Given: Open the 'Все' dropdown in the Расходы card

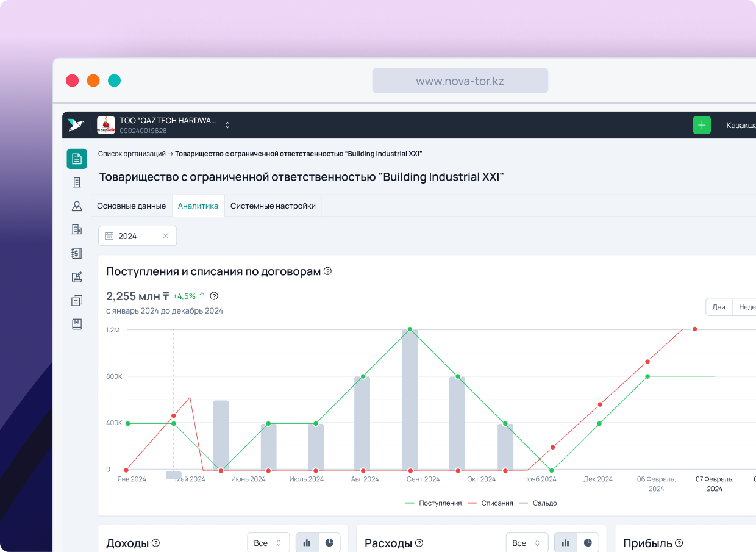Looking at the screenshot, I should point(526,543).
